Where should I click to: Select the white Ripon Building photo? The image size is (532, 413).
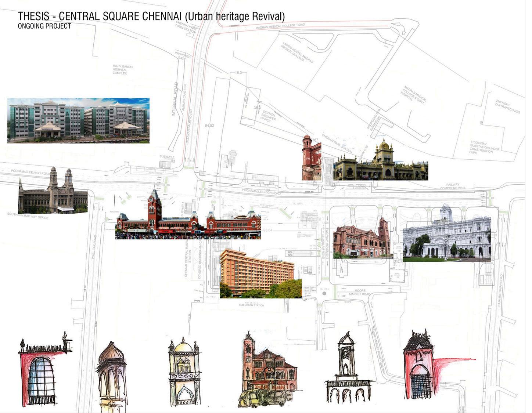tap(447, 232)
